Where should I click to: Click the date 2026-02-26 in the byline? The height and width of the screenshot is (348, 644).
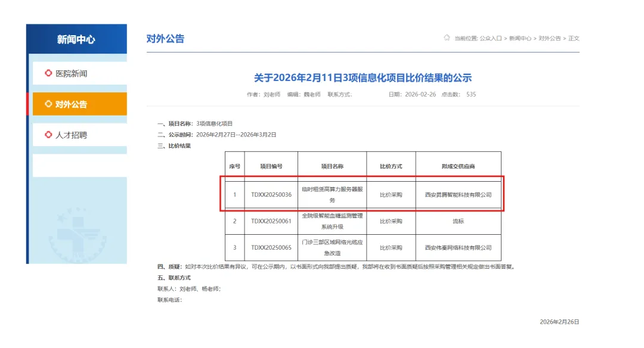tap(420, 94)
